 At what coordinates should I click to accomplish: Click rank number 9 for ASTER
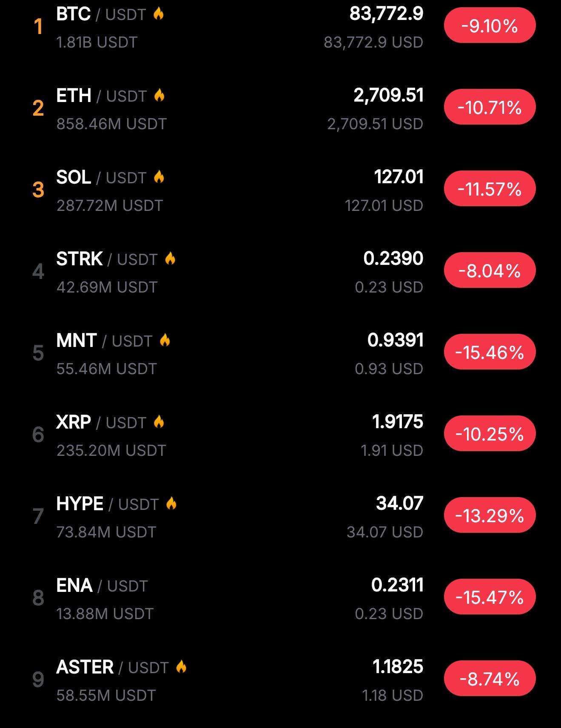tap(38, 680)
